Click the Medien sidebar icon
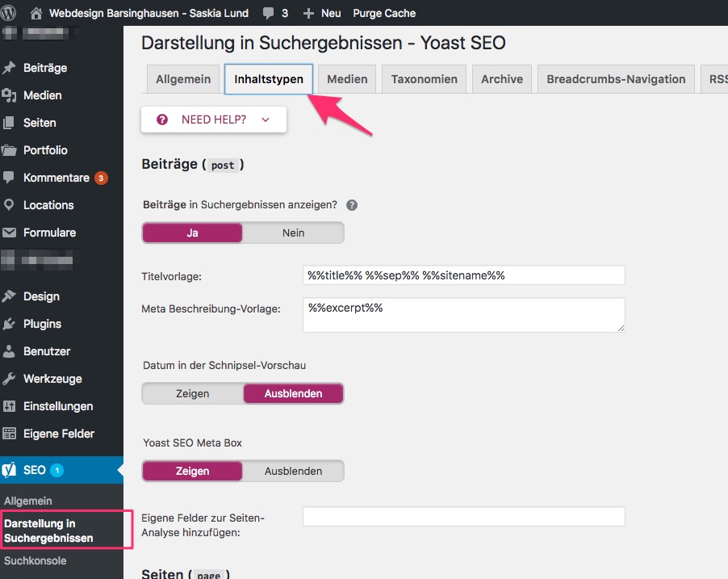728x579 pixels. click(10, 95)
